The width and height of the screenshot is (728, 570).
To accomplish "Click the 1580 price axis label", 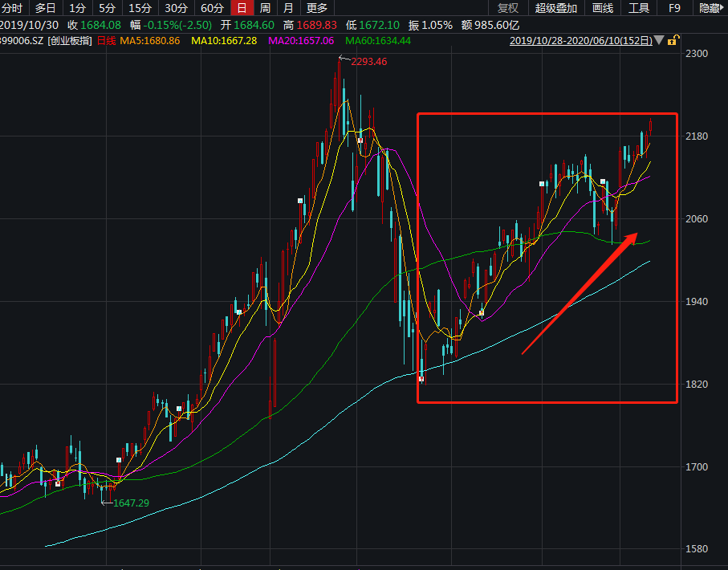I will click(x=697, y=549).
